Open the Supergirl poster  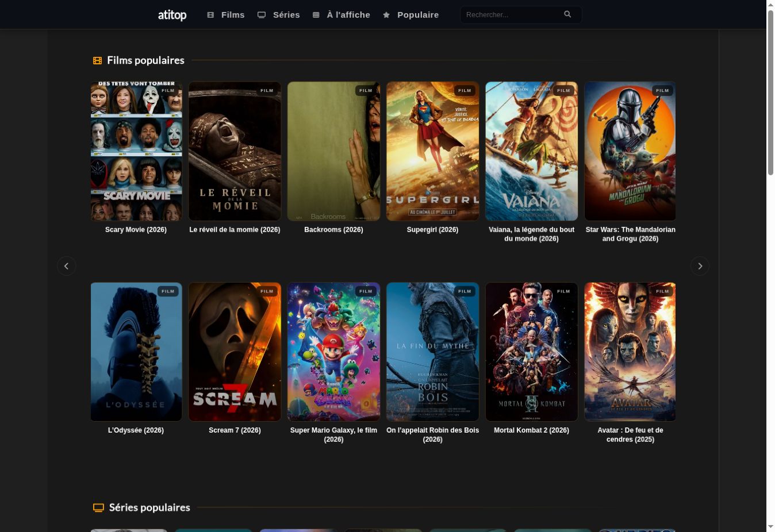[432, 151]
